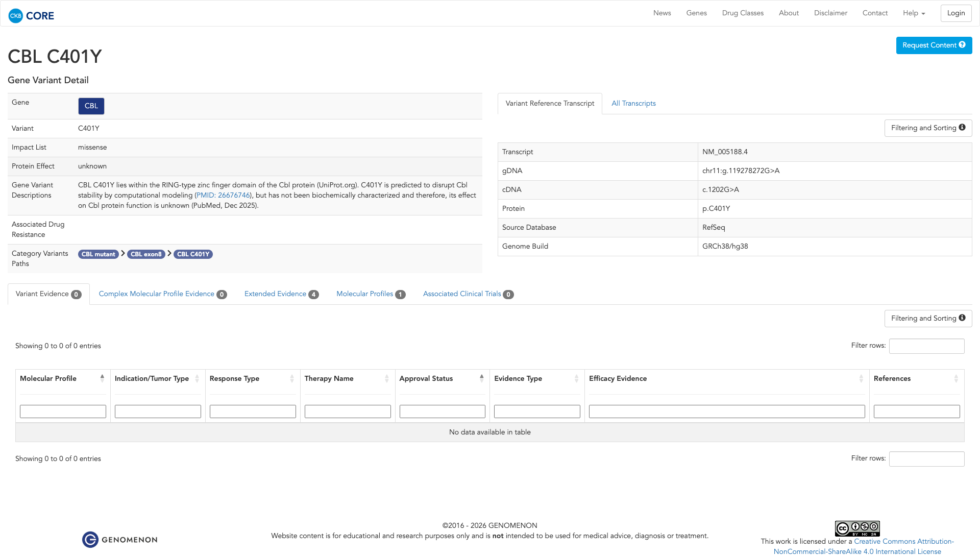The image size is (980, 557).
Task: Open the PMID: 26676746 reference link
Action: tap(223, 196)
